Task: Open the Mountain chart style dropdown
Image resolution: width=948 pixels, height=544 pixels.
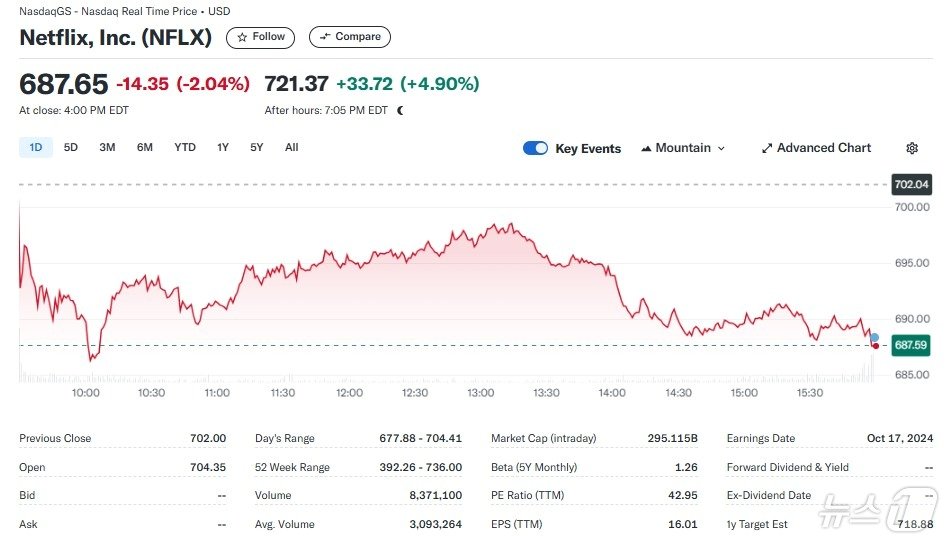Action: [683, 148]
